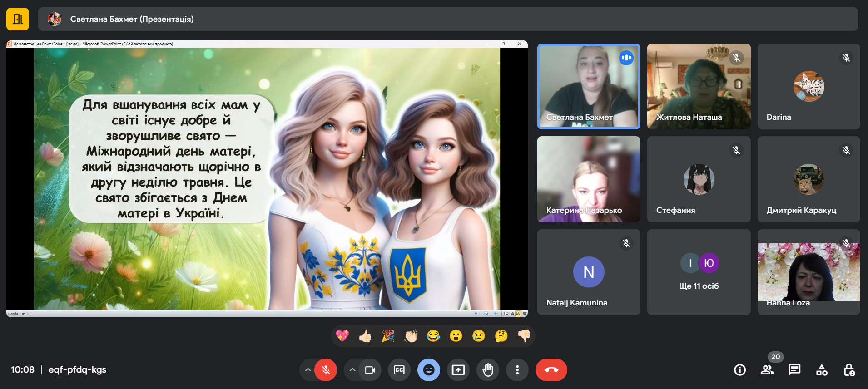The width and height of the screenshot is (868, 389).
Task: Click the party popper reaction emoji
Action: [x=388, y=336]
